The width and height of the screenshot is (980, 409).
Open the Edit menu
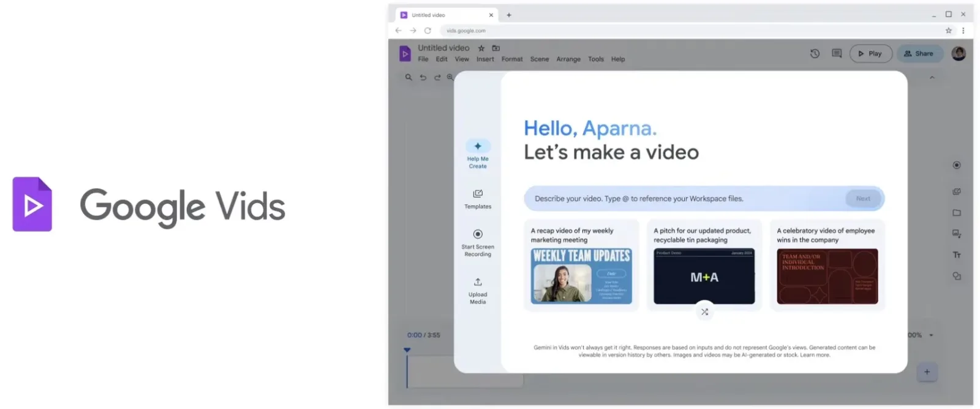[442, 59]
